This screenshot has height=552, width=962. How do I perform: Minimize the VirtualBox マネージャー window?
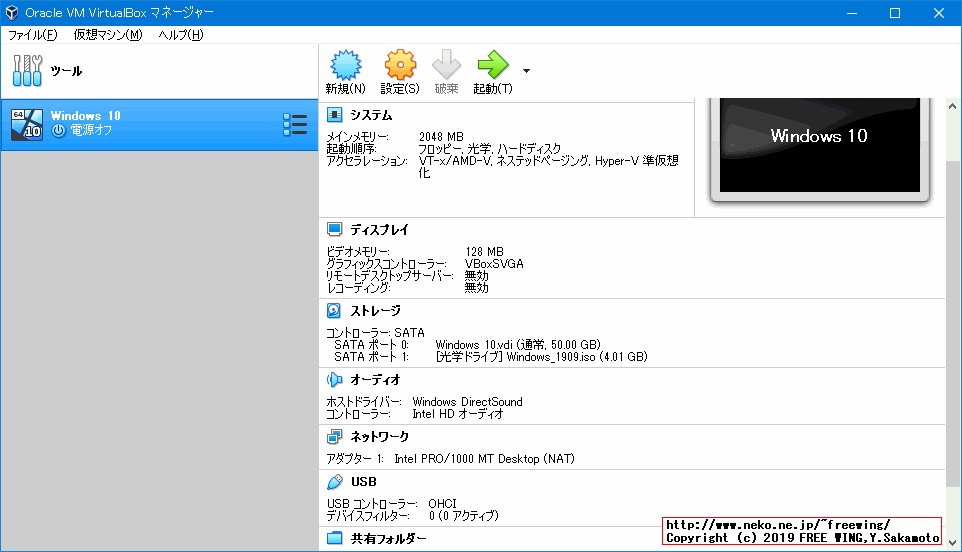point(852,13)
